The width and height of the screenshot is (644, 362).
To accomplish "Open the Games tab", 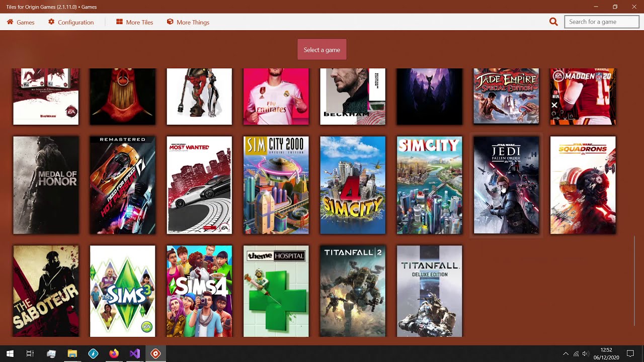I will point(21,22).
